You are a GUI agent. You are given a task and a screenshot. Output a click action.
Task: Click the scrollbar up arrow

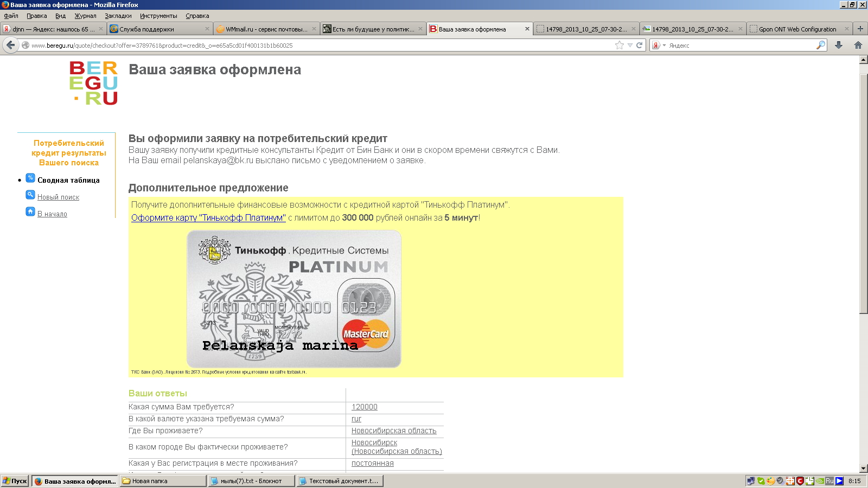[863, 60]
